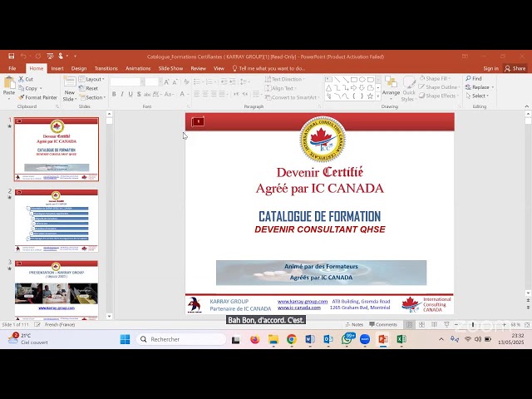Cut the selection
Viewport: 532px width, 399px height.
26,79
